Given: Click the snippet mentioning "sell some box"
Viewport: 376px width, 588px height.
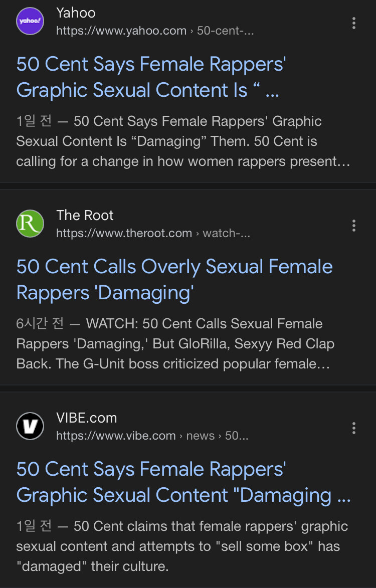Looking at the screenshot, I should (181, 546).
